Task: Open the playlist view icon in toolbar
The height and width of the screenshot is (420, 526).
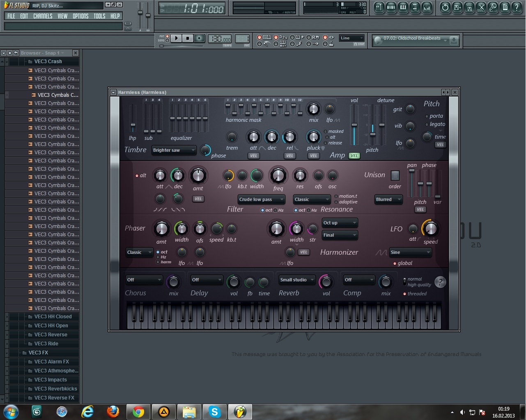Action: coord(379,7)
